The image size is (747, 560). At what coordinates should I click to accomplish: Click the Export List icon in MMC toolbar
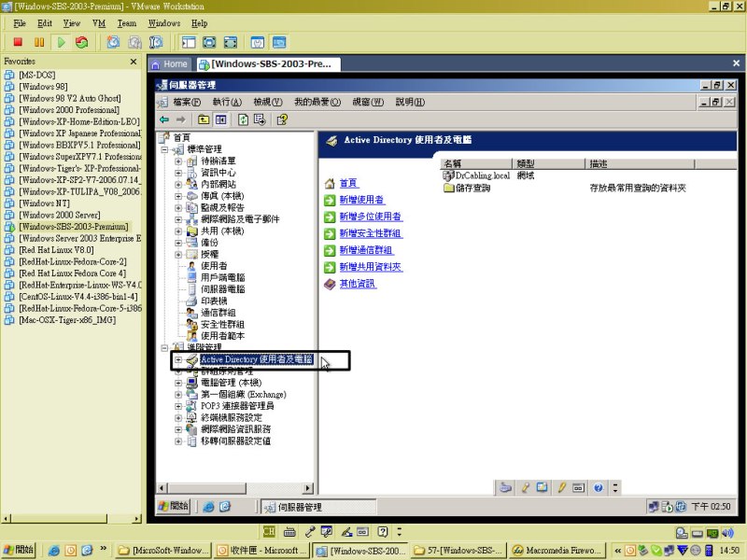pos(260,119)
